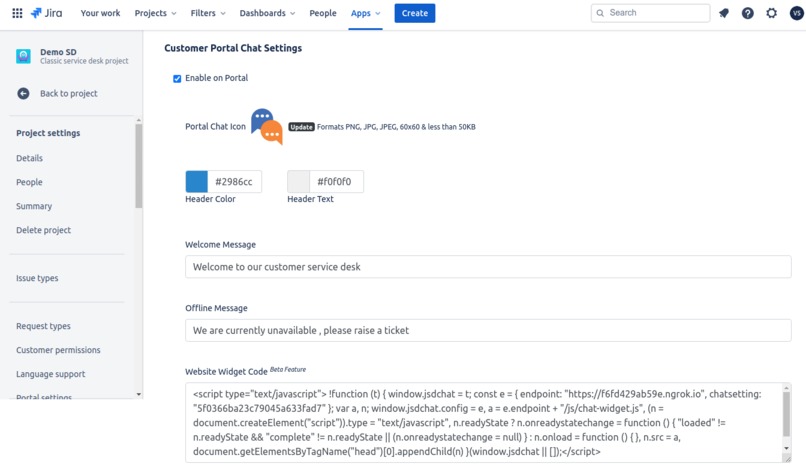Click the Demo SD project name

click(58, 52)
